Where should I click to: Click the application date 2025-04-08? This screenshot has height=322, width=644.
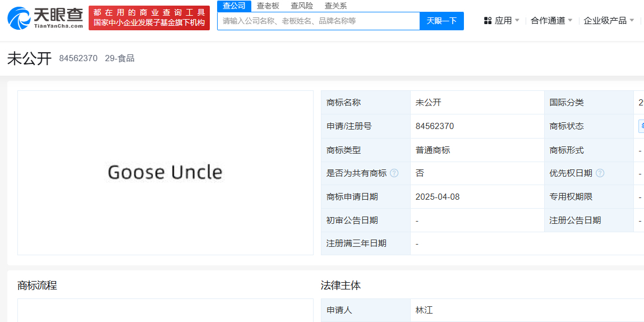(438, 197)
